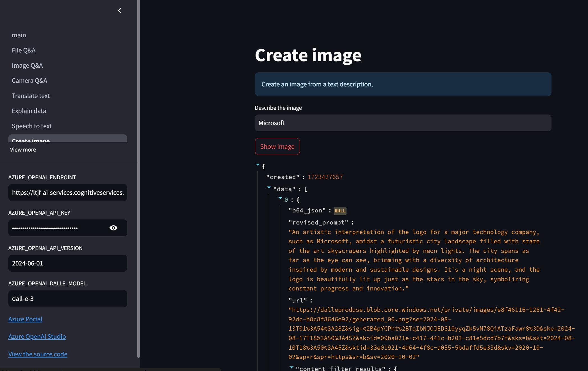Click the Create image heading
The width and height of the screenshot is (588, 371).
308,55
